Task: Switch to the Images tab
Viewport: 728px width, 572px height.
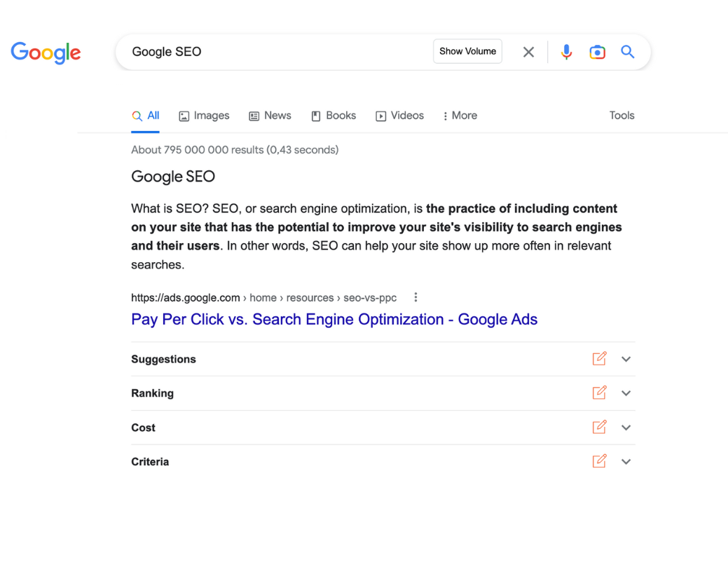Action: pos(205,116)
